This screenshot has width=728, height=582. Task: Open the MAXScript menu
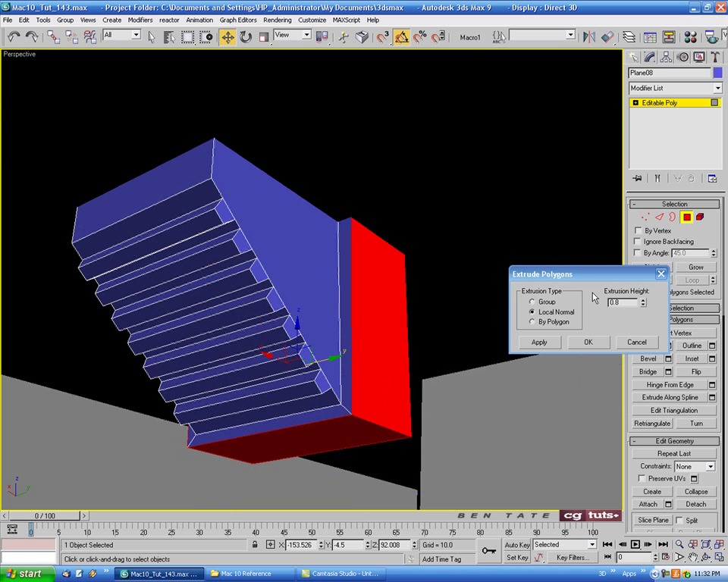click(x=346, y=20)
